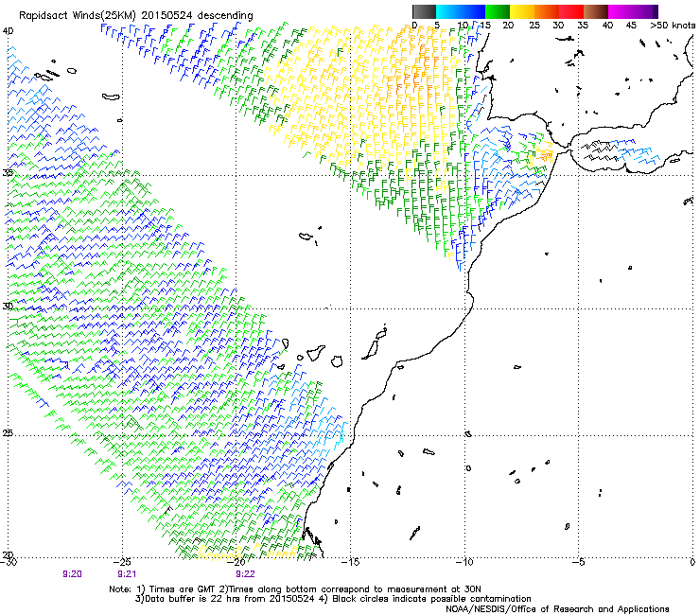This screenshot has width=700, height=615.
Task: Click the purple time label '9:20'
Action: (72, 574)
